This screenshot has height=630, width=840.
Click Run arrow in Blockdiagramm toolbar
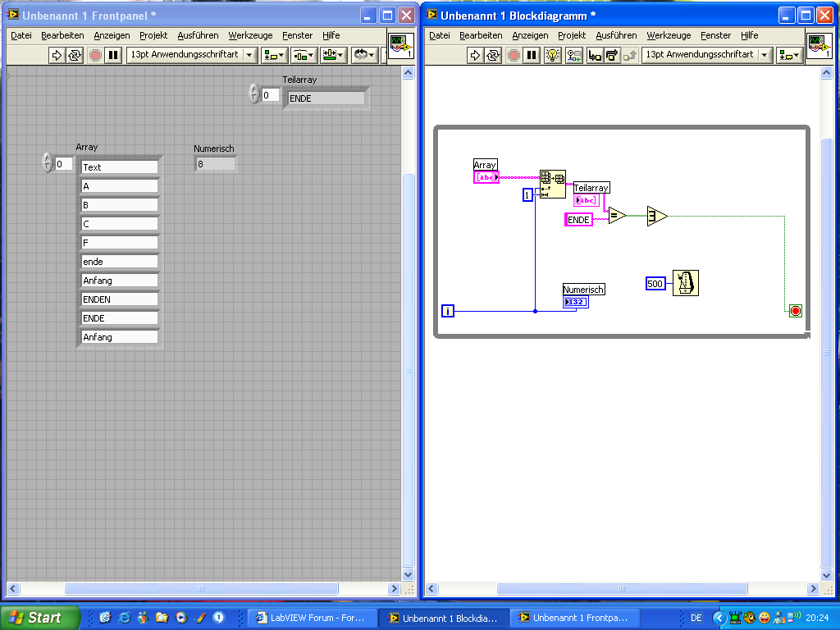(475, 55)
